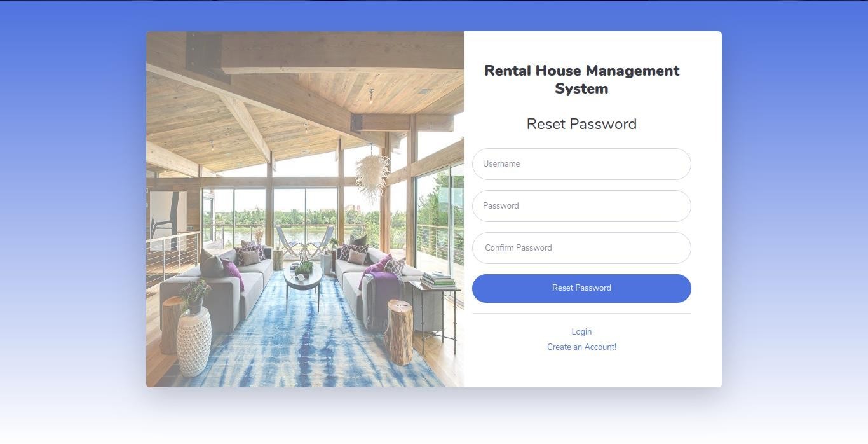This screenshot has width=868, height=444.
Task: Select the Confirm Password field
Action: click(x=581, y=248)
